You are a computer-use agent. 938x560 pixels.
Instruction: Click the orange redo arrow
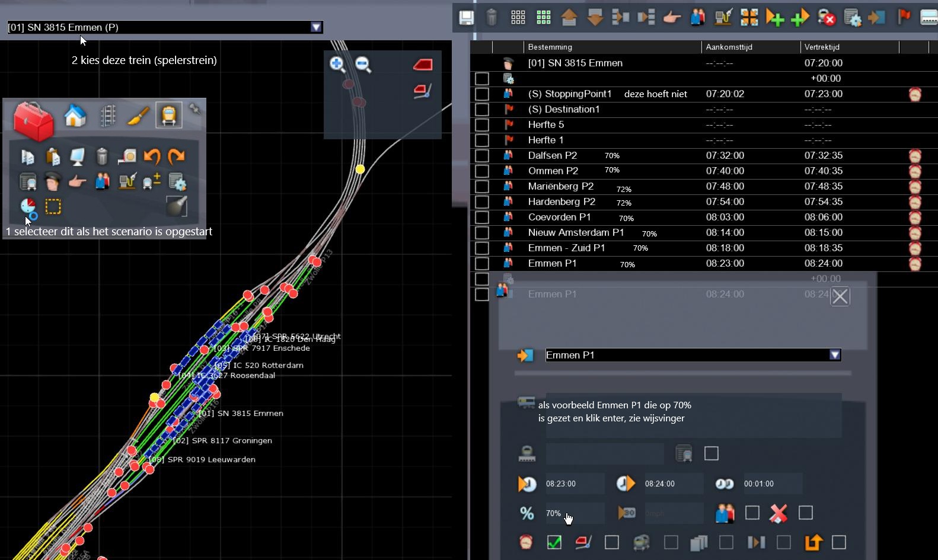coord(177,156)
